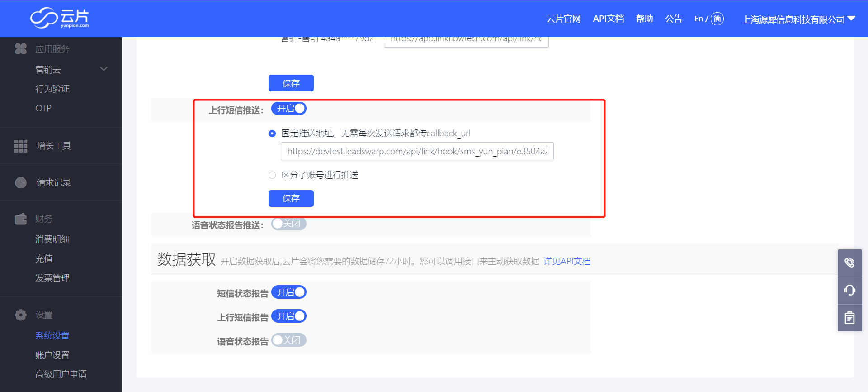Image resolution: width=868 pixels, height=392 pixels.
Task: Open the API文档 header link
Action: pyautogui.click(x=609, y=19)
